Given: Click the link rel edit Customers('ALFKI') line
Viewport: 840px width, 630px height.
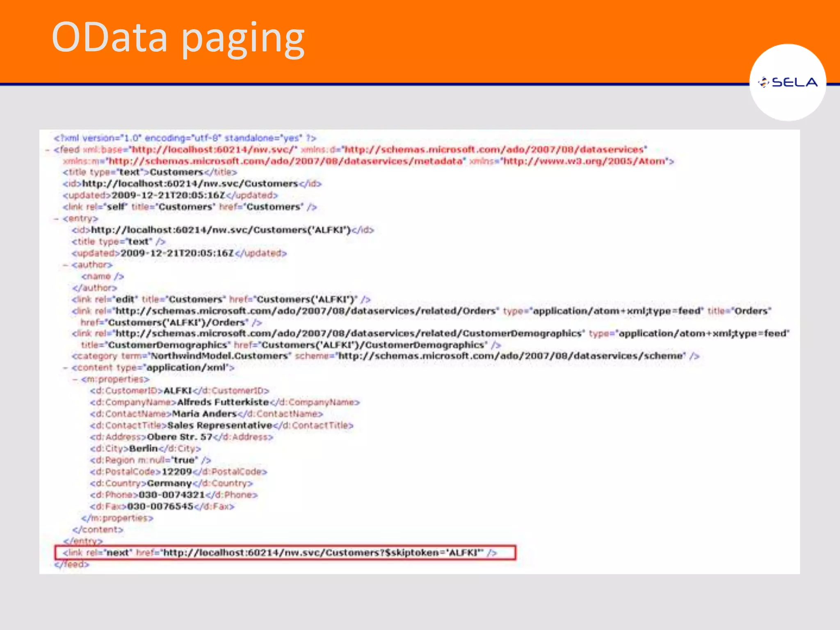Looking at the screenshot, I should click(221, 299).
